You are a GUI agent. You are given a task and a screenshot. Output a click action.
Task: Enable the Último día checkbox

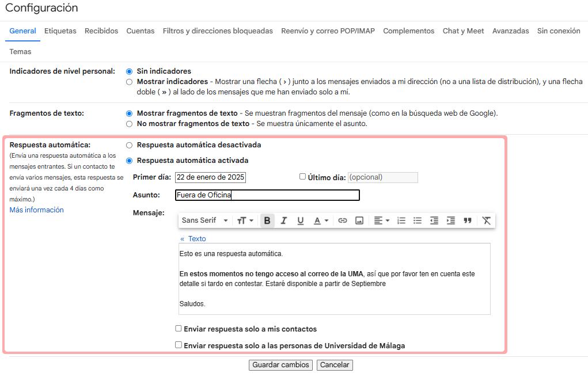pyautogui.click(x=302, y=177)
